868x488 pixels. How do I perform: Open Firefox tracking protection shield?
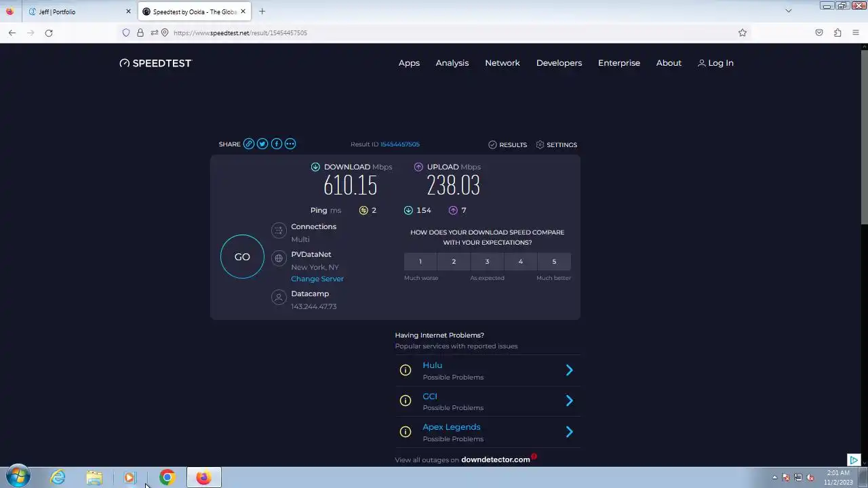tap(126, 33)
